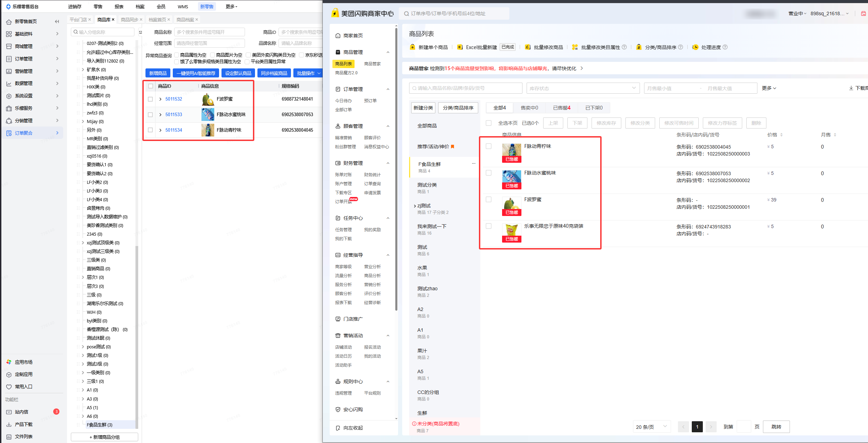868x443 pixels.
Task: Click the 基础资料 grid icon
Action: (x=9, y=34)
